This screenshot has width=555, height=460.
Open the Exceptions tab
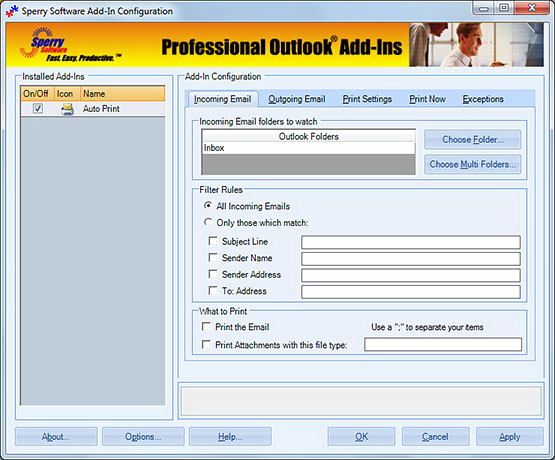tap(483, 99)
